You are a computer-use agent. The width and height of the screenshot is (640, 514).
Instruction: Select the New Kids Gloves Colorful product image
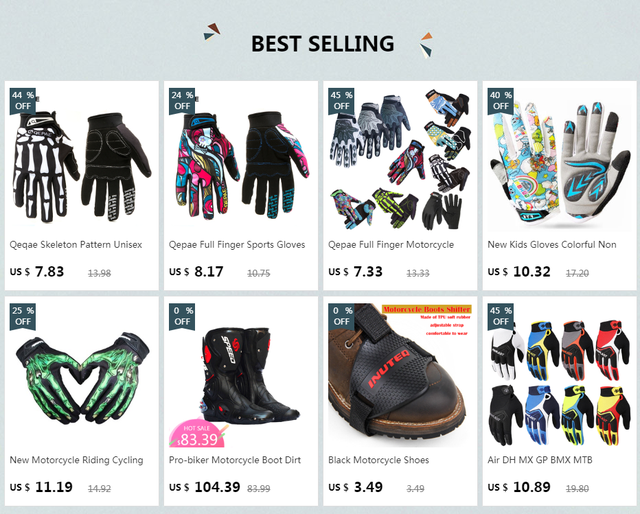coord(559,160)
